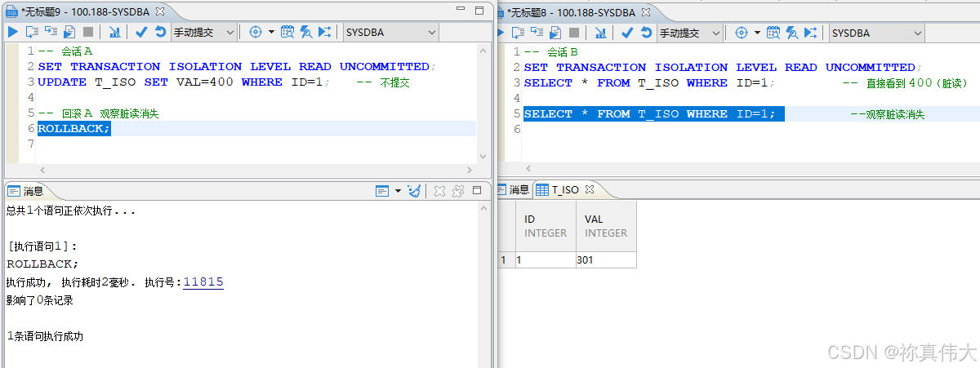Image resolution: width=980 pixels, height=368 pixels.
Task: Click the UPDATE T_ISO SET VAL=400 line
Action: pos(185,82)
